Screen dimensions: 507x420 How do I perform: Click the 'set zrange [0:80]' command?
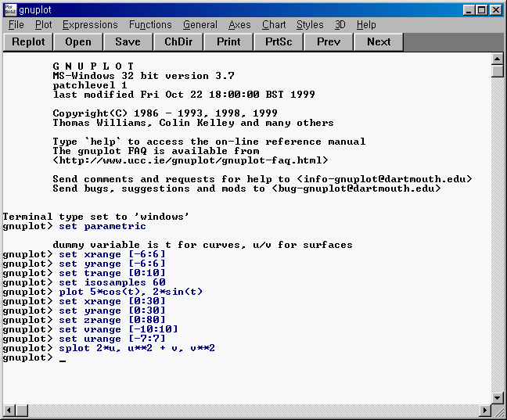tap(112, 320)
